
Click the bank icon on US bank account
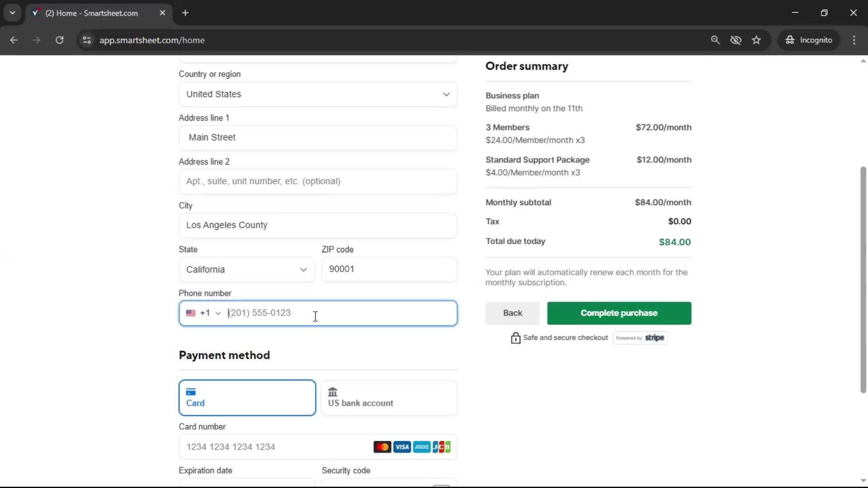pyautogui.click(x=333, y=392)
